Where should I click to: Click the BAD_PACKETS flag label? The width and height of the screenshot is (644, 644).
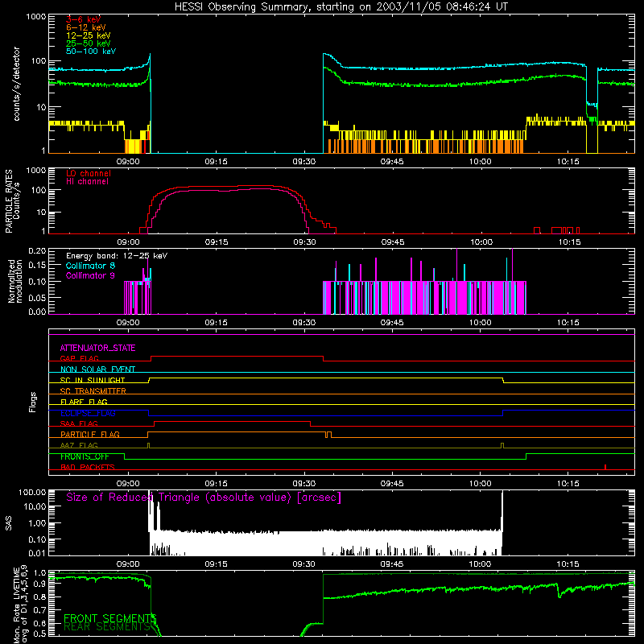(88, 467)
